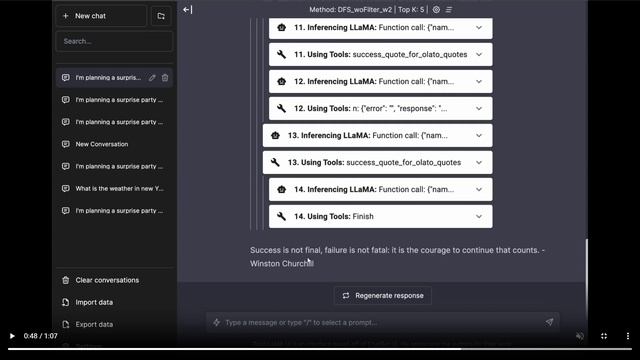Screen dimensions: 640x360
Task: Unmute the video volume icon
Action: point(580,336)
